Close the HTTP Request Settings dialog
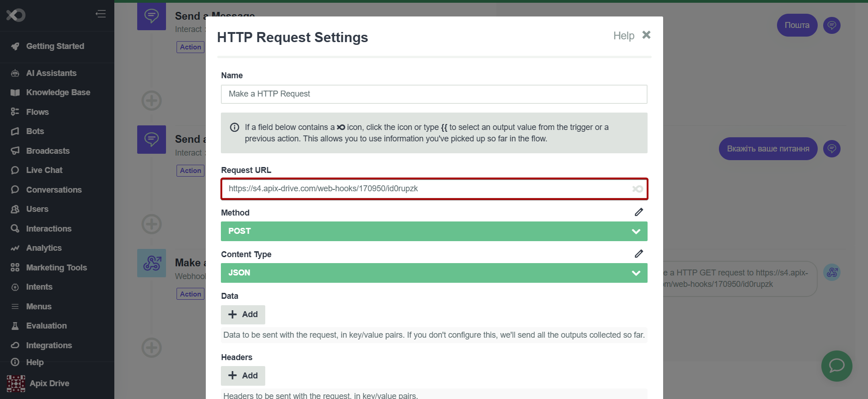 (x=646, y=35)
